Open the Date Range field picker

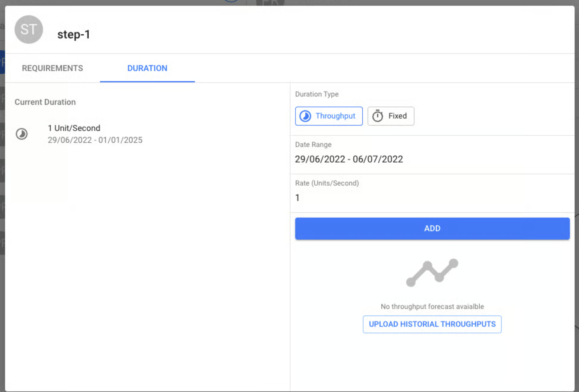349,159
